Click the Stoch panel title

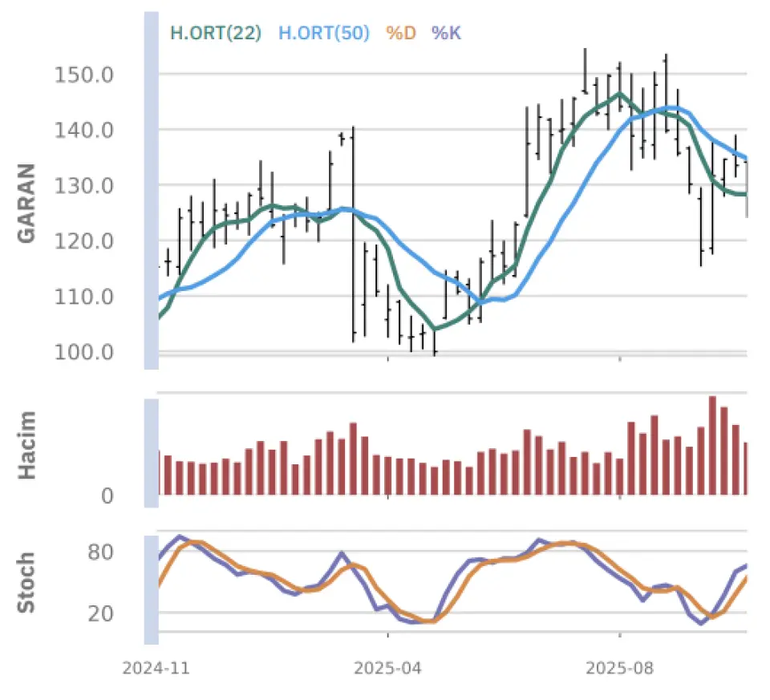tap(26, 582)
